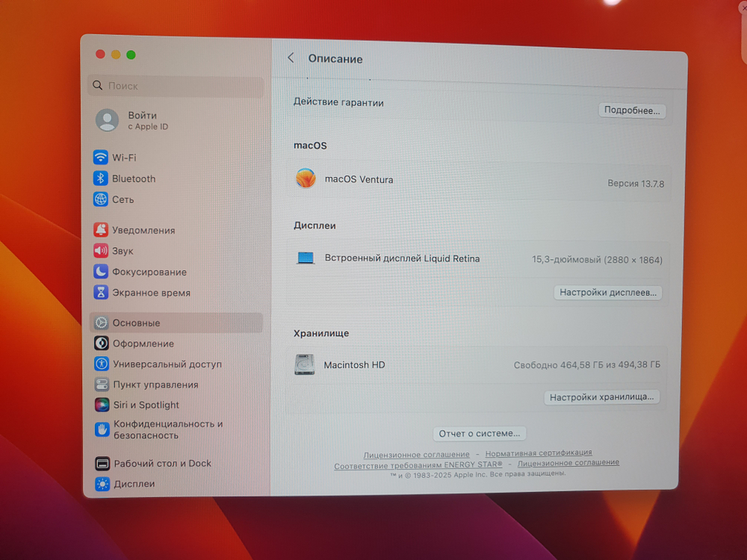Click the search magnifier icon
The image size is (747, 560).
point(98,85)
